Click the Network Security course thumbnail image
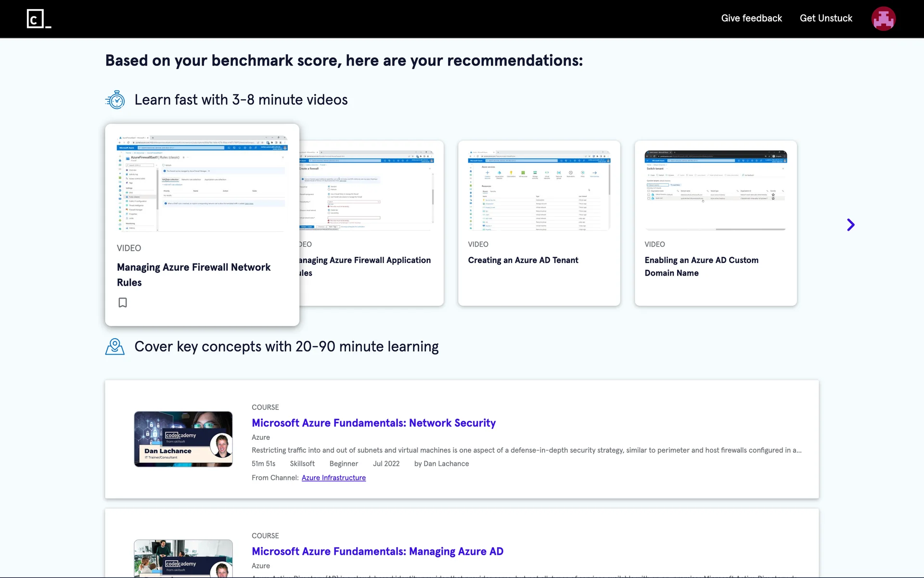 (x=183, y=439)
